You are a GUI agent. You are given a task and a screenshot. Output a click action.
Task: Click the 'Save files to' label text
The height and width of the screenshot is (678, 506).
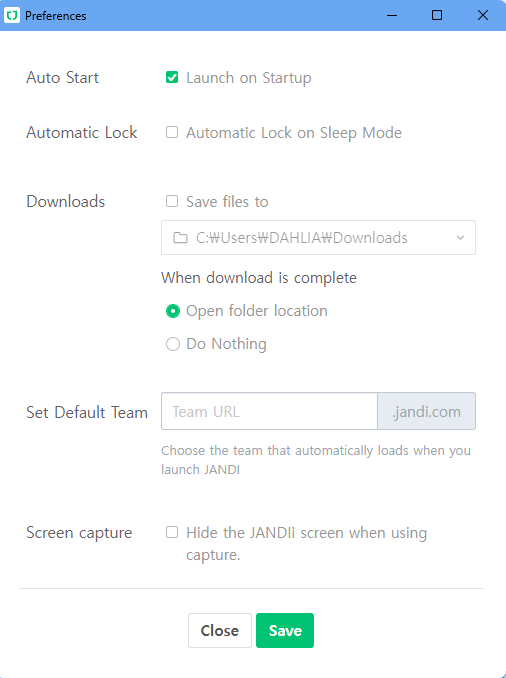pos(227,201)
